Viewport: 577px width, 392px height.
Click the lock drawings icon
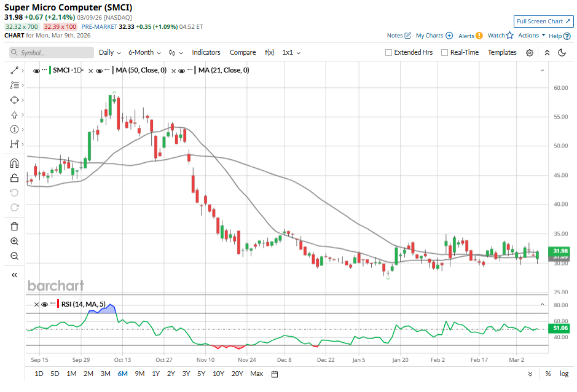(14, 178)
